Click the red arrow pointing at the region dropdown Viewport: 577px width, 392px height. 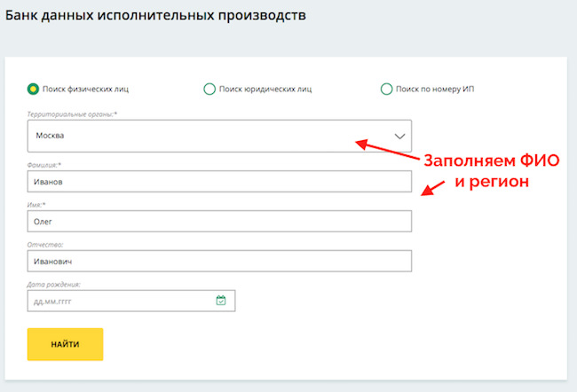387,149
